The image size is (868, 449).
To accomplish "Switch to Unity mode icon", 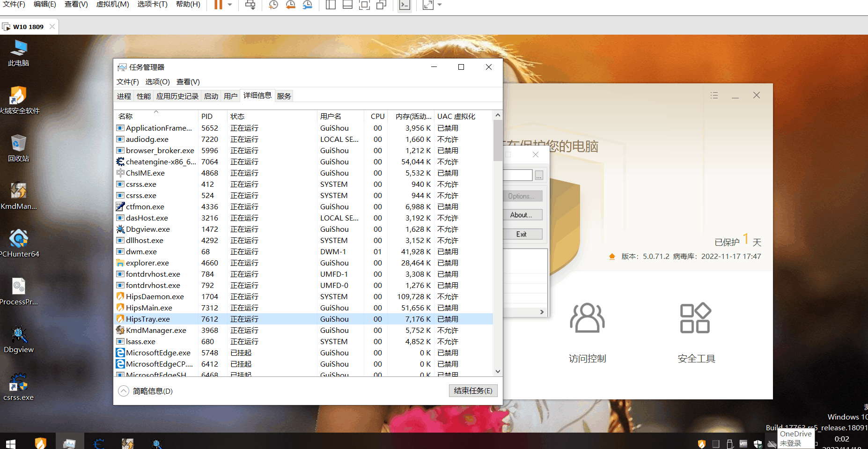I will pos(382,5).
